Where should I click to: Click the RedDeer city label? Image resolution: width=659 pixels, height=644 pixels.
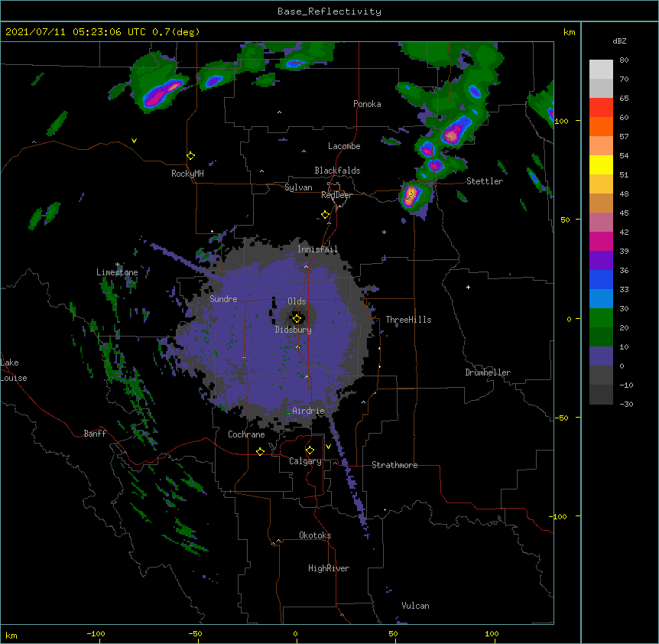pyautogui.click(x=336, y=195)
